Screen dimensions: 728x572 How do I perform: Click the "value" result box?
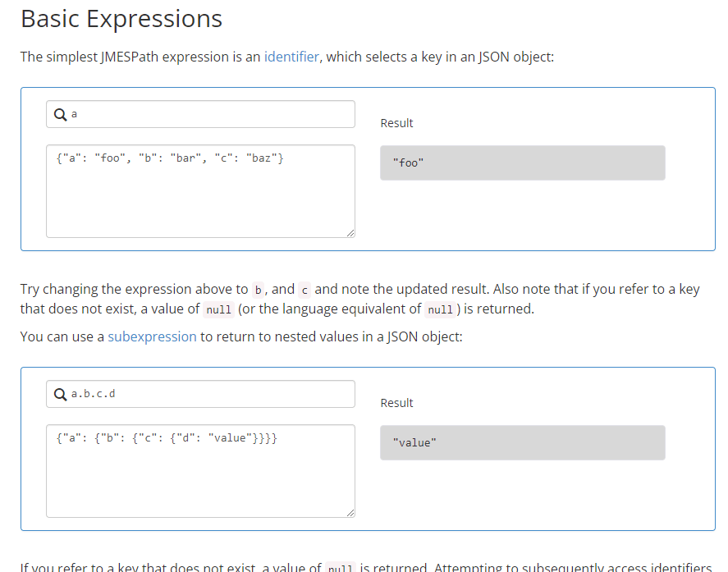pos(523,443)
